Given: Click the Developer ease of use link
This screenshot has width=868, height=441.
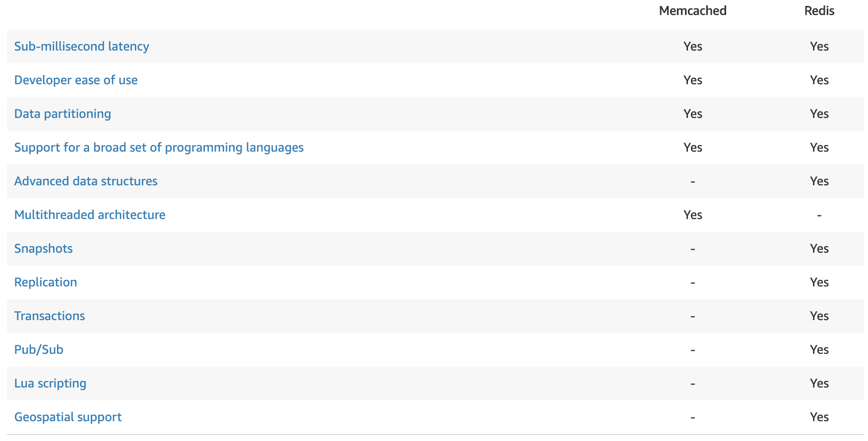Looking at the screenshot, I should pos(76,80).
